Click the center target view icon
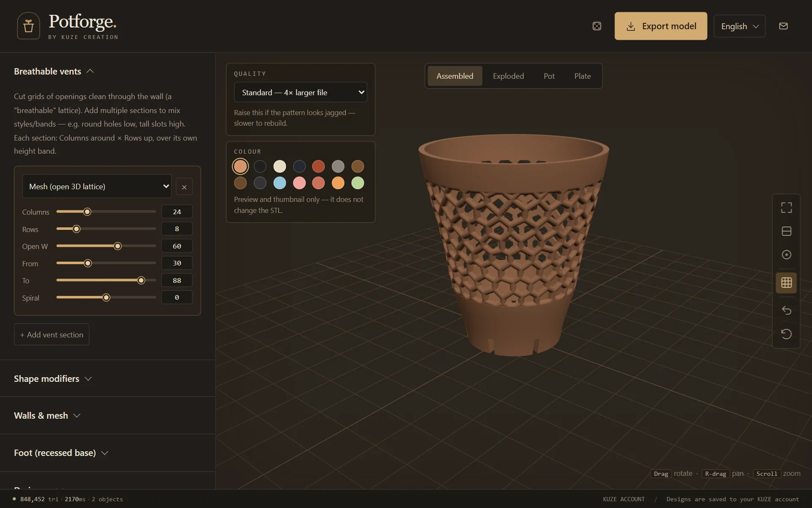Image resolution: width=812 pixels, height=508 pixels. [786, 254]
